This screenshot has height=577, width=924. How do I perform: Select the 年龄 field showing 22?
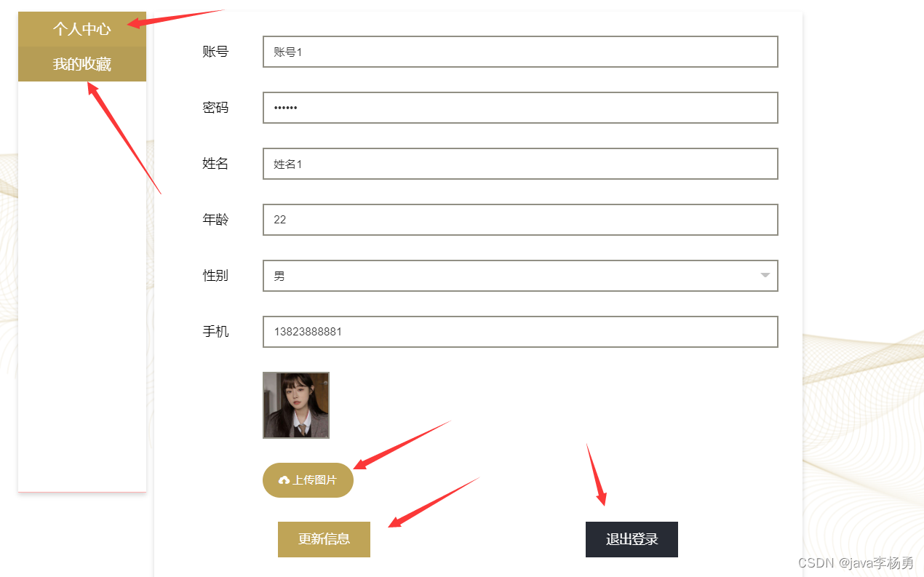[520, 220]
